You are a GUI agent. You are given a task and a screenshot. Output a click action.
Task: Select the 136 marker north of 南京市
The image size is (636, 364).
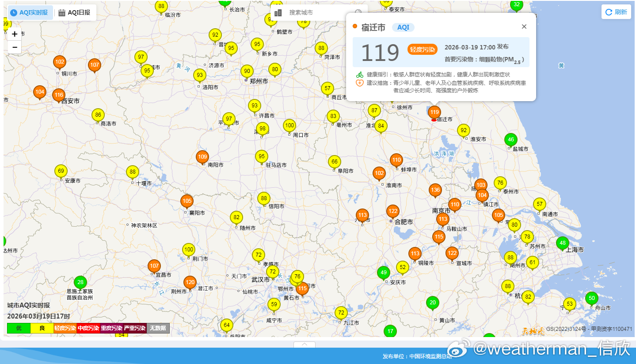click(x=435, y=191)
